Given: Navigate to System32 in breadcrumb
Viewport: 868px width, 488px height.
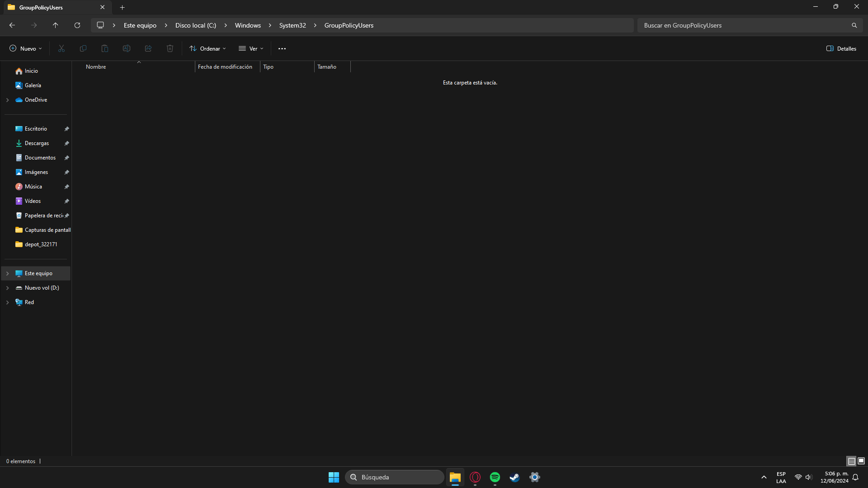Looking at the screenshot, I should pos(292,25).
